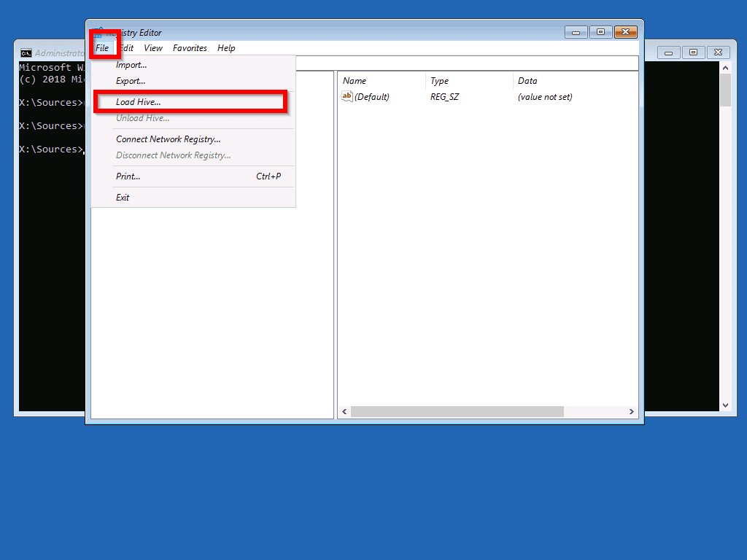Select Load Hive... menu entry

(x=193, y=102)
